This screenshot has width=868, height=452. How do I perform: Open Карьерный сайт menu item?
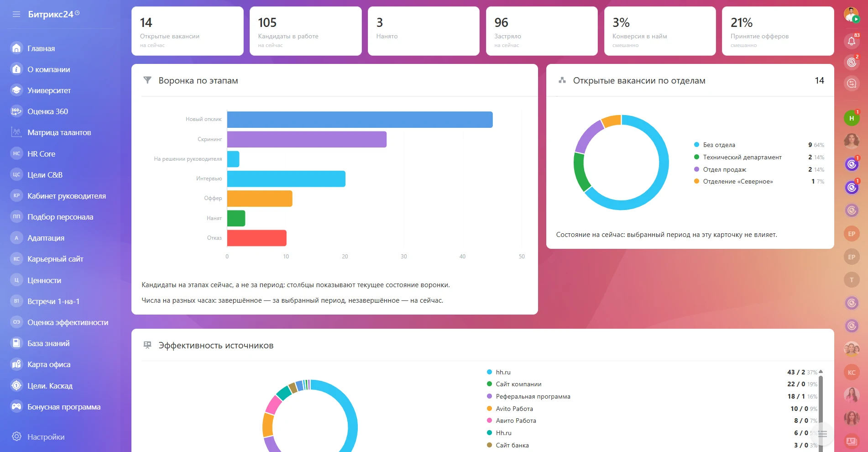click(55, 259)
